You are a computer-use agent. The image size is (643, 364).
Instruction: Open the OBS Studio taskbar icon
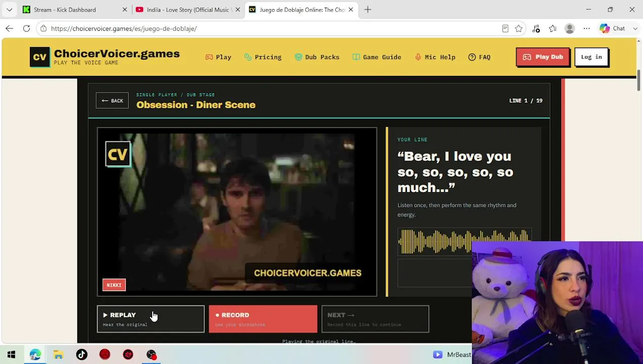point(151,355)
